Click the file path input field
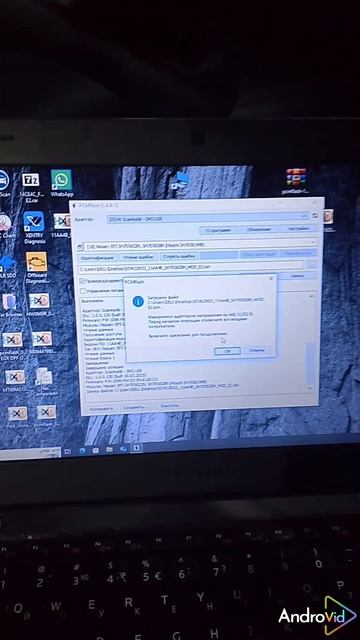 coord(191,267)
